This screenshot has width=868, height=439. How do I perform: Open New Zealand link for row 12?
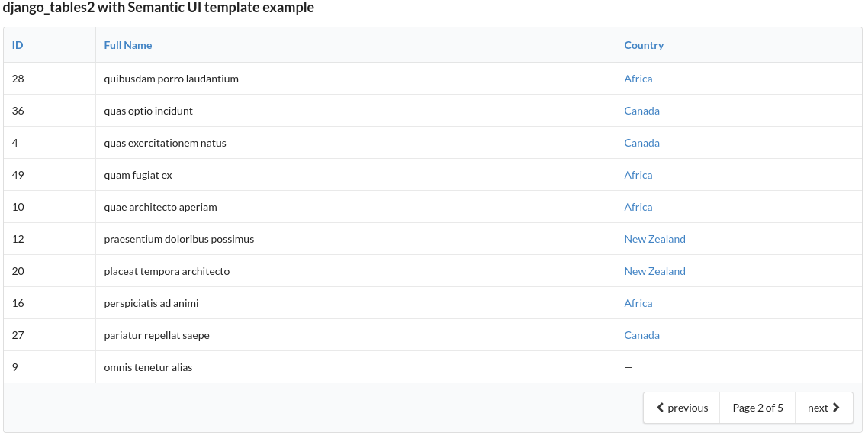tap(654, 239)
